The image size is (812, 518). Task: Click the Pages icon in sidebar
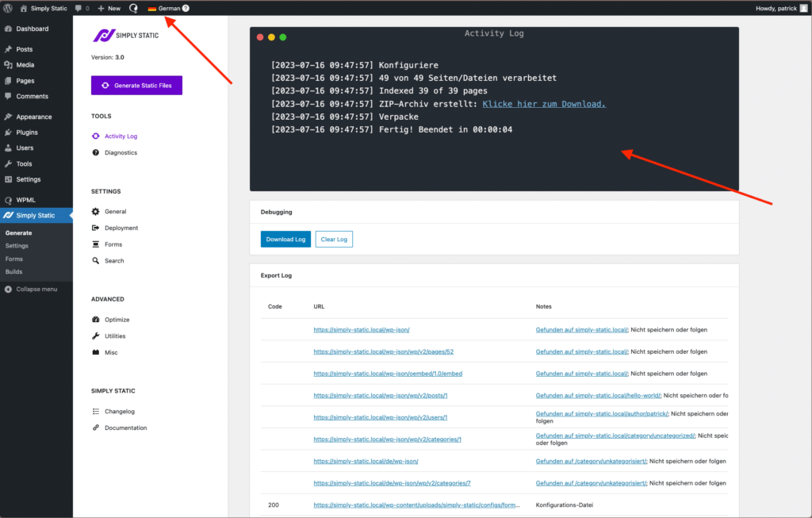8,81
